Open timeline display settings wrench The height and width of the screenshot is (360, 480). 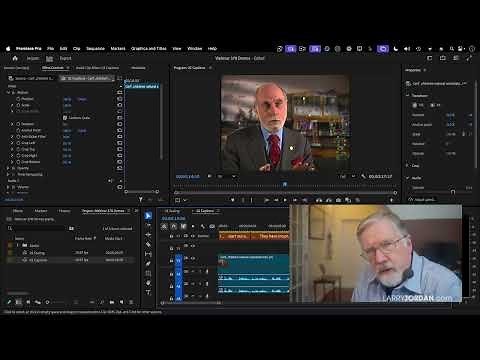[x=202, y=227]
